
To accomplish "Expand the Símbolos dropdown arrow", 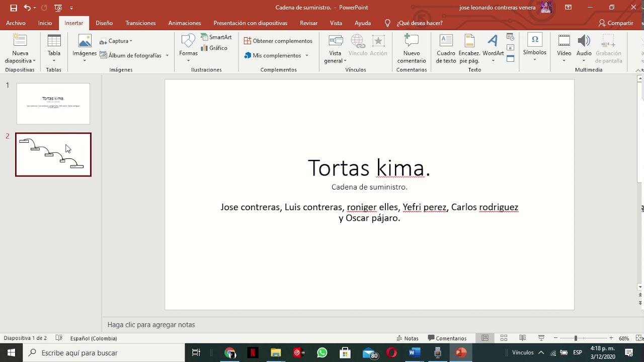I will tap(535, 60).
